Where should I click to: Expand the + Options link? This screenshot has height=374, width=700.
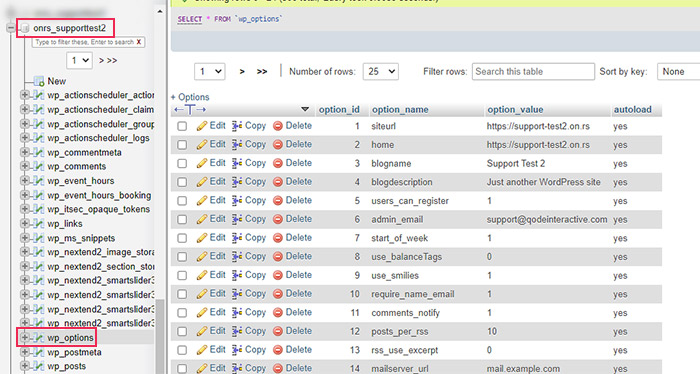coord(190,97)
